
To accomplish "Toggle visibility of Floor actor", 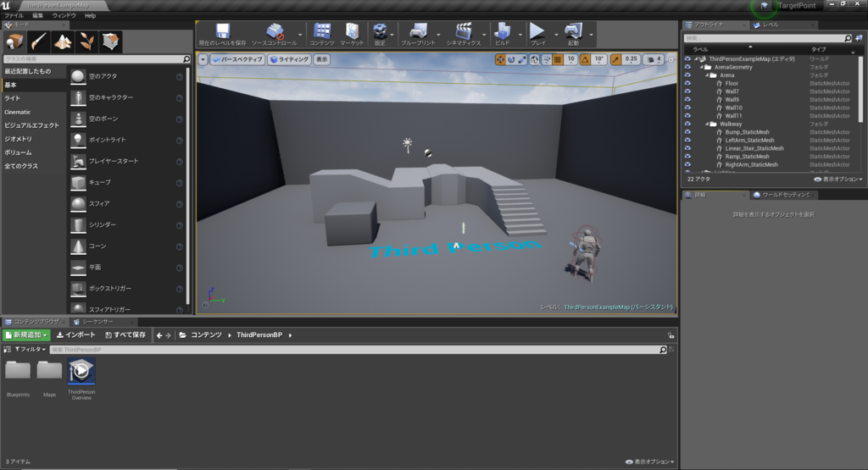I will pos(687,84).
